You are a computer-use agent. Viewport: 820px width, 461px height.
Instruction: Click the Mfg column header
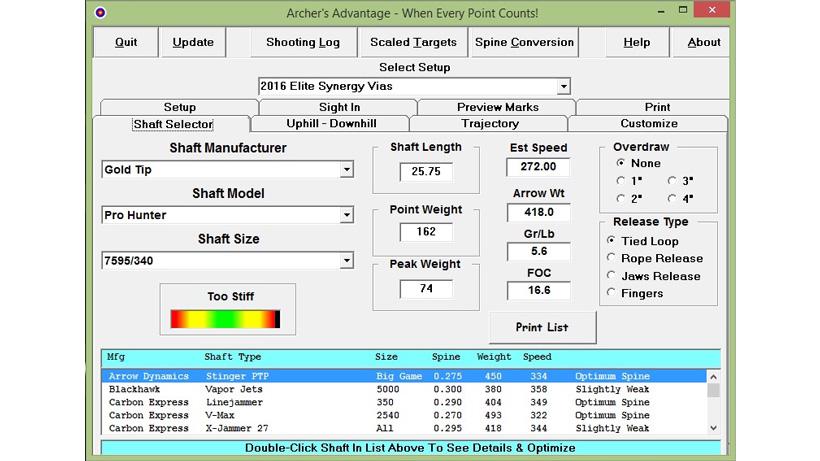click(x=116, y=356)
